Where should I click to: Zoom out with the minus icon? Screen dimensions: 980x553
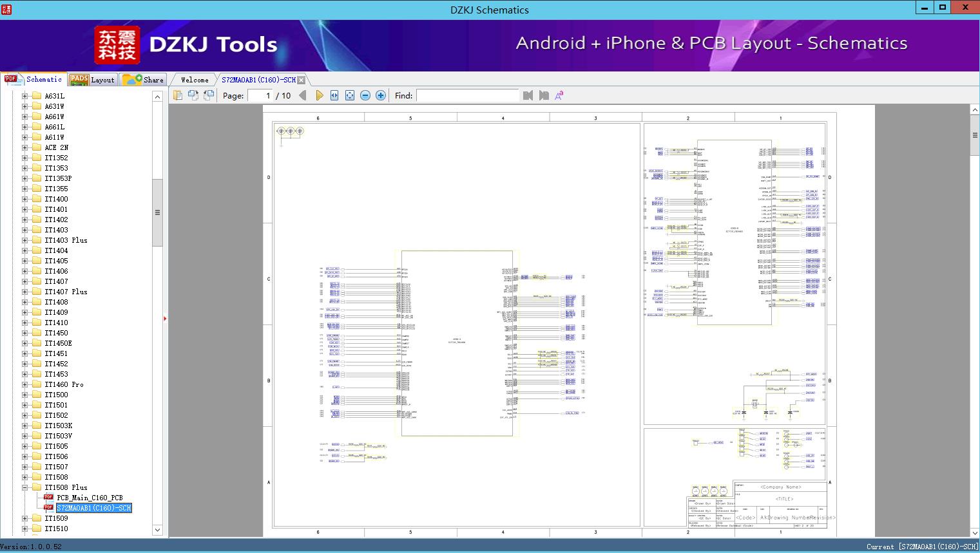click(365, 95)
